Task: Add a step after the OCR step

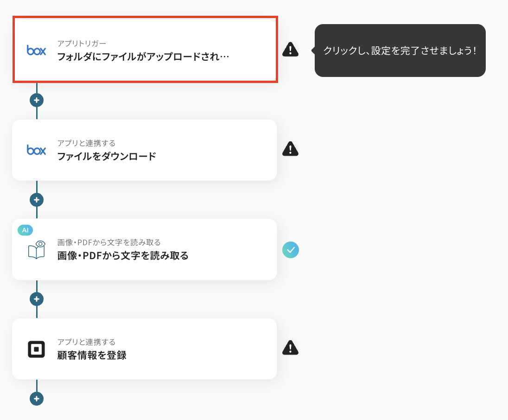Action: click(37, 299)
